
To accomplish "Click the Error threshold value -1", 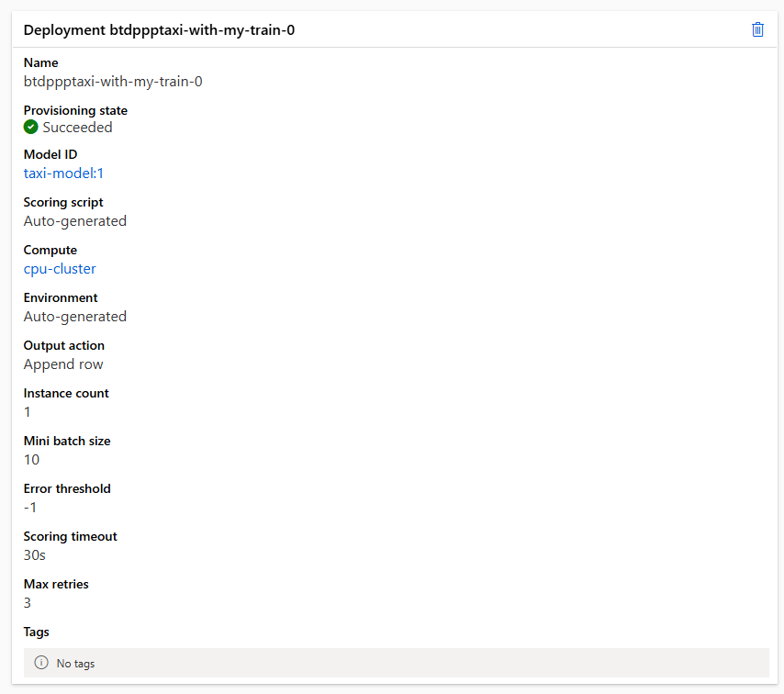I will [29, 507].
